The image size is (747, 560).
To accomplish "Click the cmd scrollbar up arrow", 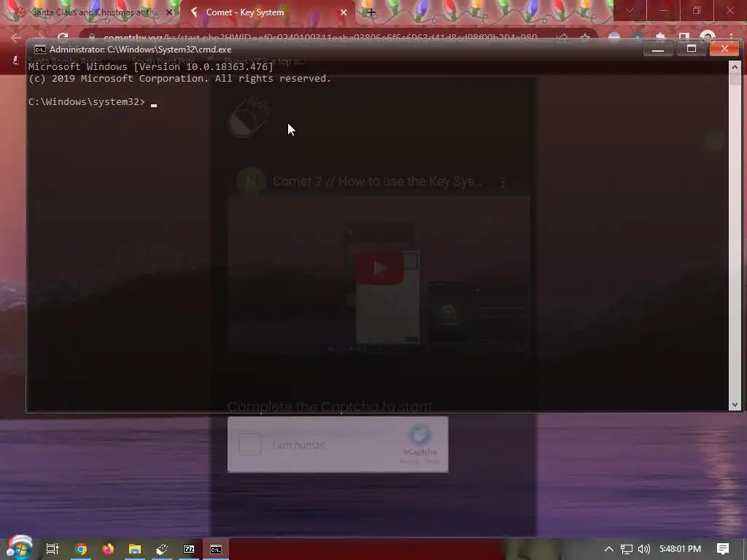I will (735, 67).
